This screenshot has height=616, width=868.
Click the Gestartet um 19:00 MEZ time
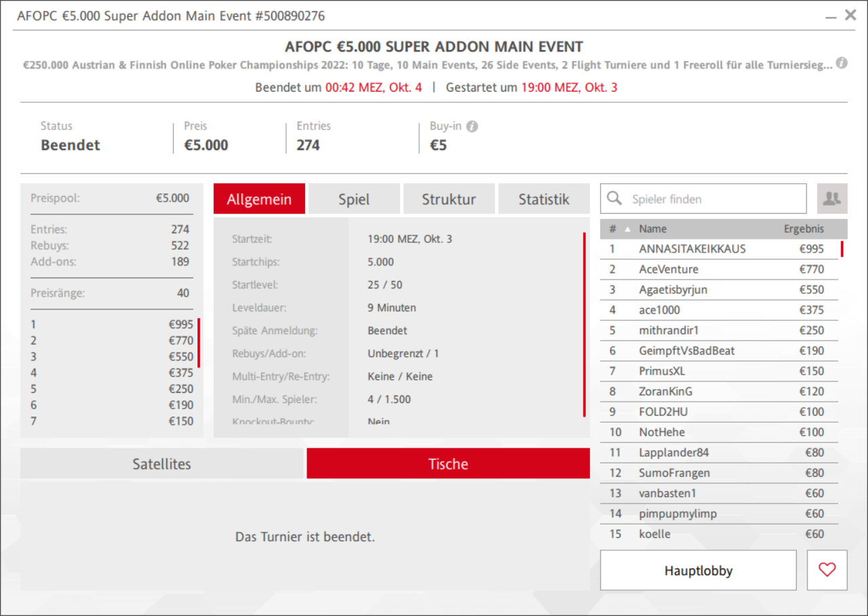click(569, 88)
